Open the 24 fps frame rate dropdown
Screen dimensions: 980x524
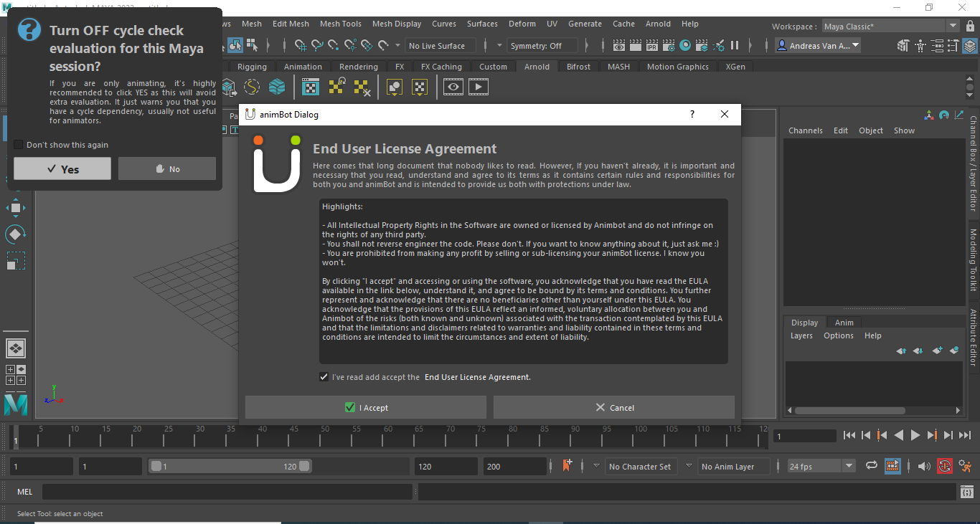coord(821,466)
